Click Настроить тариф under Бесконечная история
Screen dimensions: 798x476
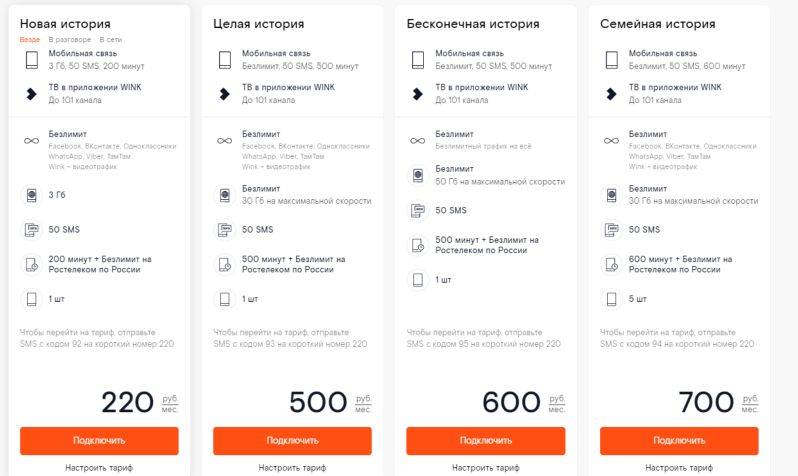coord(486,467)
